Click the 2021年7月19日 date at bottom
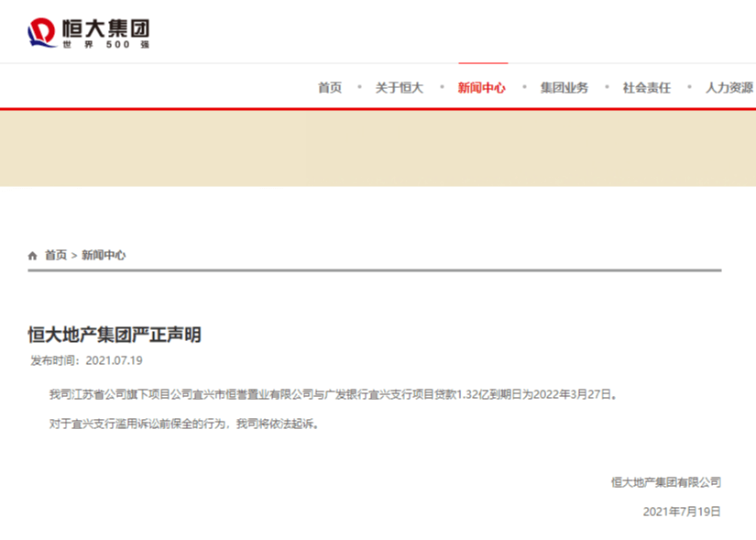The width and height of the screenshot is (756, 540). coord(682,512)
